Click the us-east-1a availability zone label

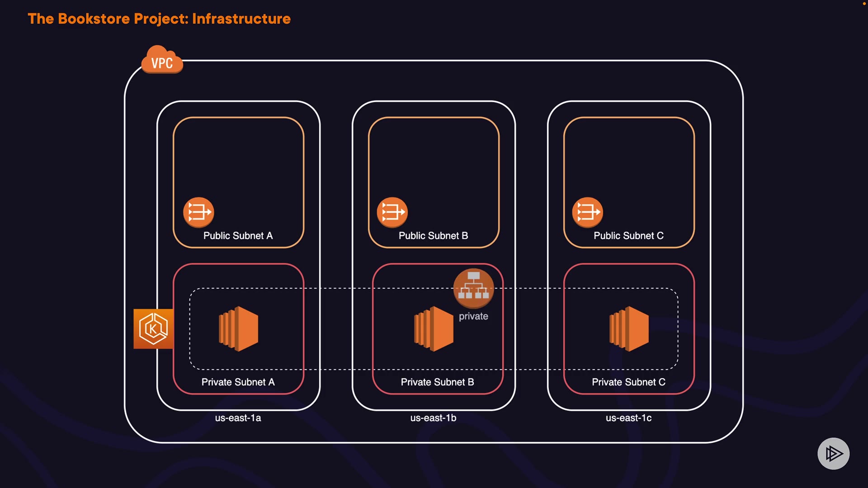(238, 418)
